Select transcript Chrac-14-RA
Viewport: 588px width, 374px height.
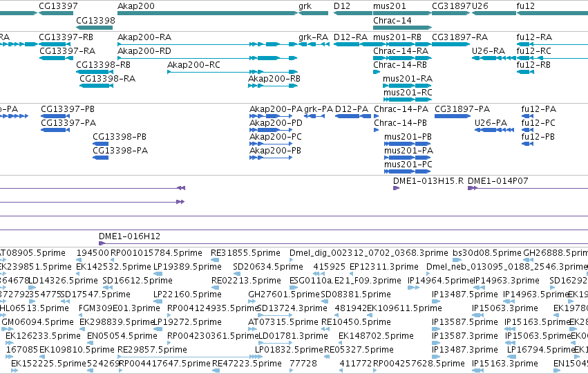(401, 51)
